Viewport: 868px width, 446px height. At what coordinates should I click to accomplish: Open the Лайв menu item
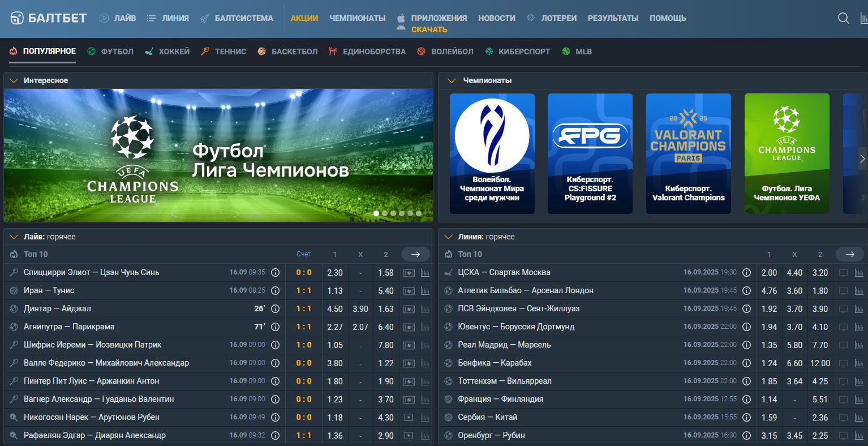(118, 18)
